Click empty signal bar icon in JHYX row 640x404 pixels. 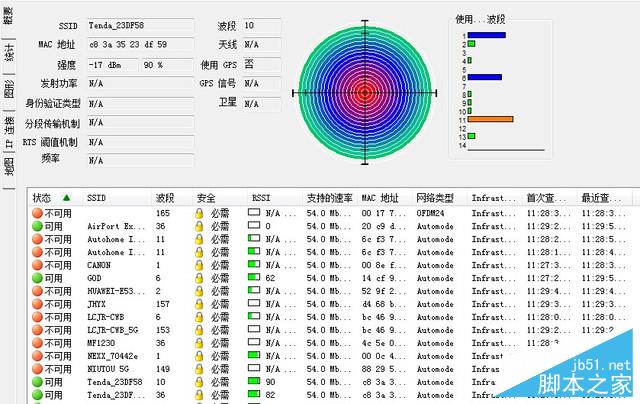click(254, 303)
